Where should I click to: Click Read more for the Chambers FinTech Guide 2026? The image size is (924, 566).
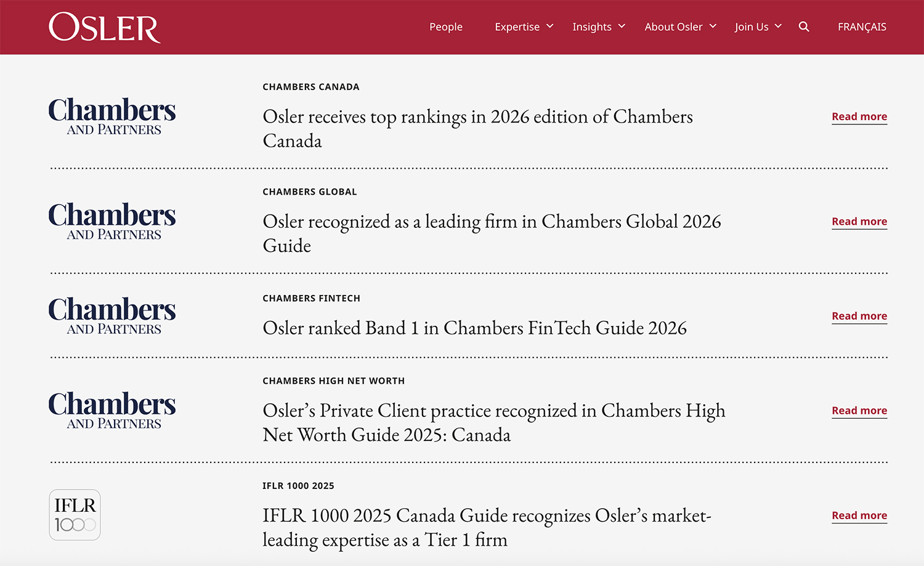pos(859,315)
